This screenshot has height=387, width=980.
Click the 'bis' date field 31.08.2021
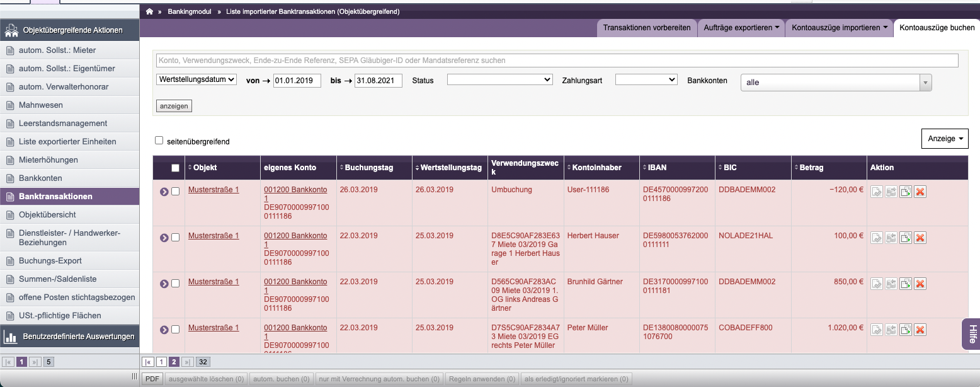pos(379,80)
